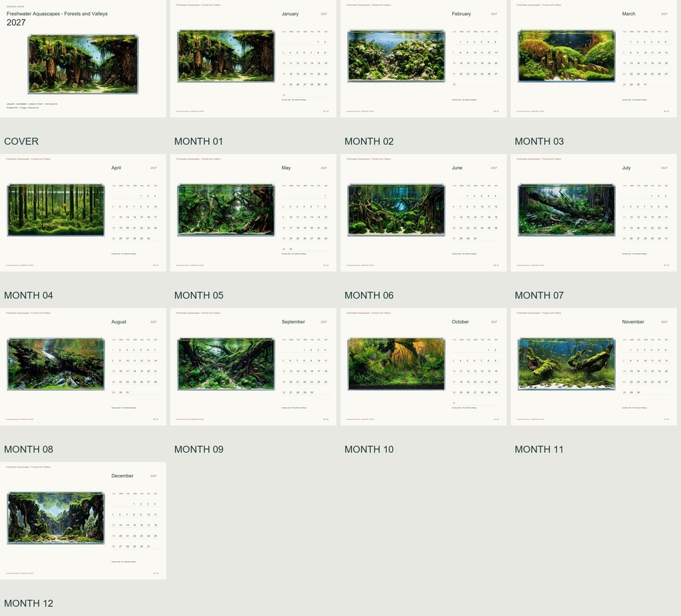Screen dimensions: 681x616
Task: Select the 'MONTH 12' label
Action: pos(28,603)
